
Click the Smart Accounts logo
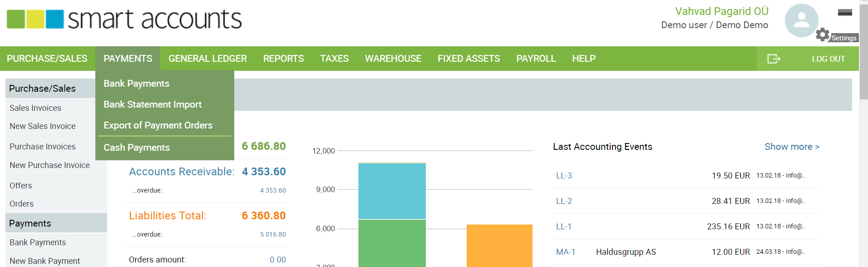tap(124, 19)
